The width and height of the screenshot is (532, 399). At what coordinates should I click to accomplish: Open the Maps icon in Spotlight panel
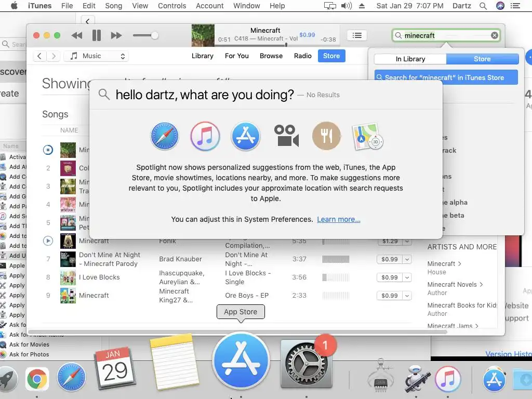pos(367,137)
